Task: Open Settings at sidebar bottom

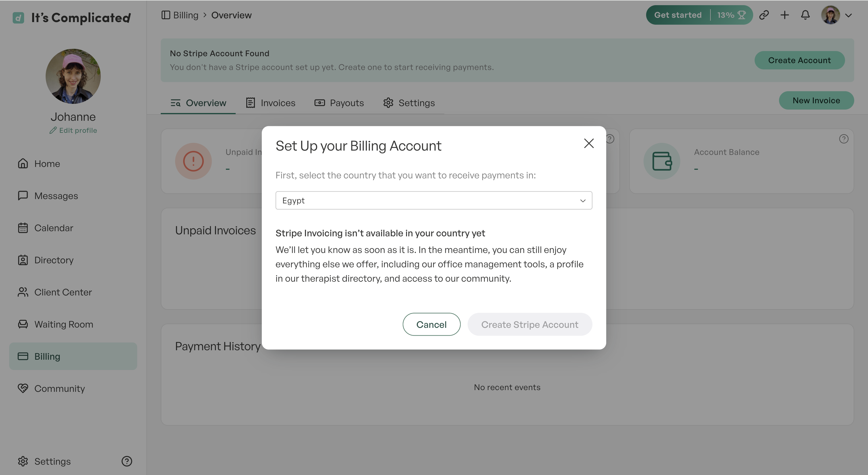Action: (x=44, y=461)
